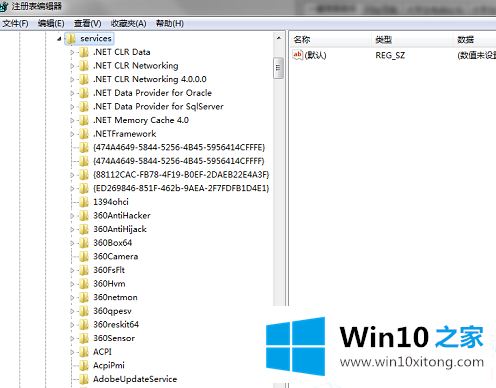Click .NET Data Provider for SqlServer folder icon
Viewport: 496px width, 388px height.
click(x=84, y=107)
